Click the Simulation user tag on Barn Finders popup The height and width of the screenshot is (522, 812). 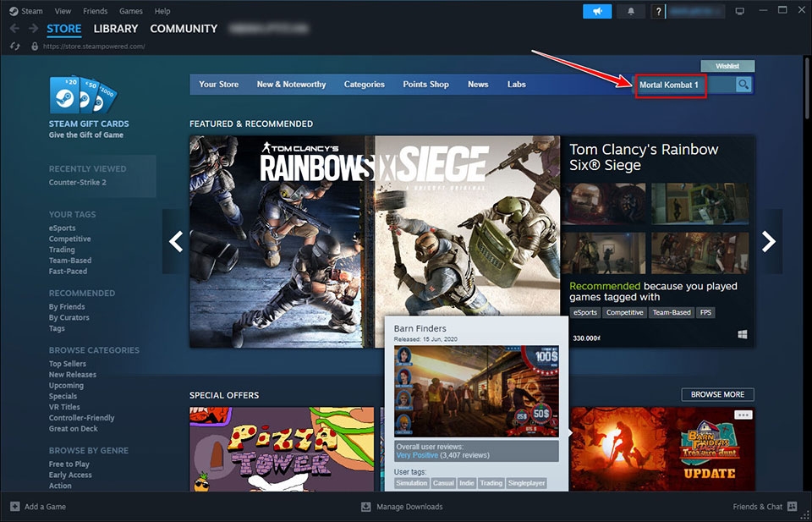click(x=412, y=483)
